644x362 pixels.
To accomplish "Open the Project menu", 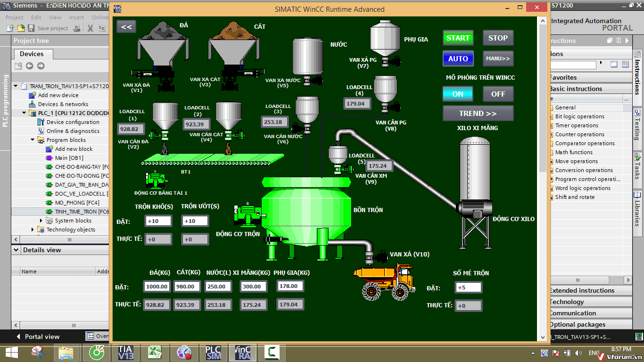I will (15, 17).
